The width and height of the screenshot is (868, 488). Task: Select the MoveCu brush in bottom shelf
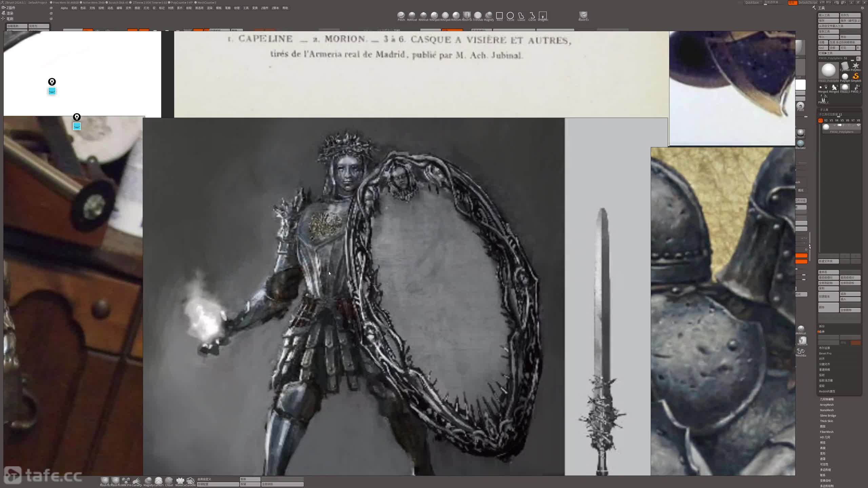click(180, 482)
